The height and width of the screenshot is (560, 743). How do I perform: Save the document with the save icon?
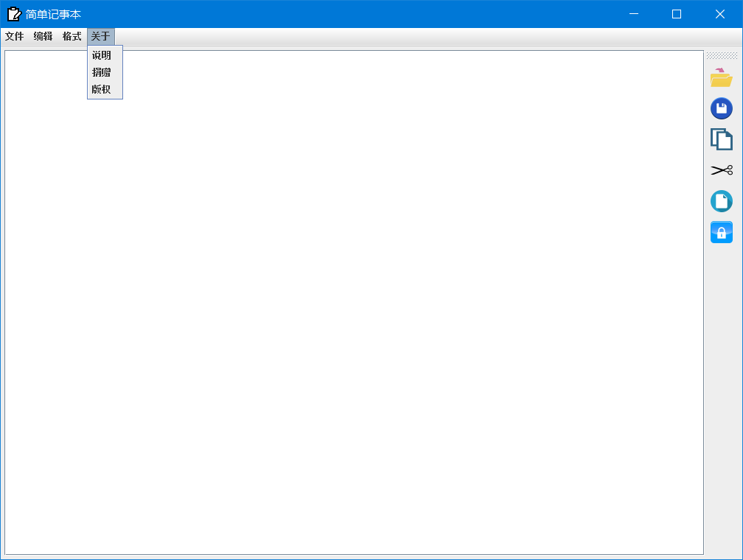(x=722, y=108)
